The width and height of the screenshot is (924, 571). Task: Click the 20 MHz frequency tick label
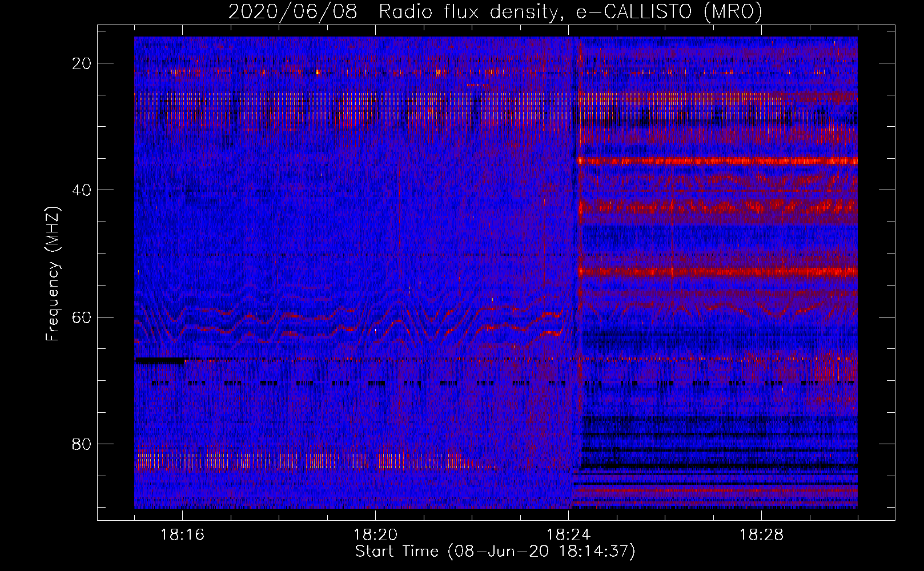[82, 63]
